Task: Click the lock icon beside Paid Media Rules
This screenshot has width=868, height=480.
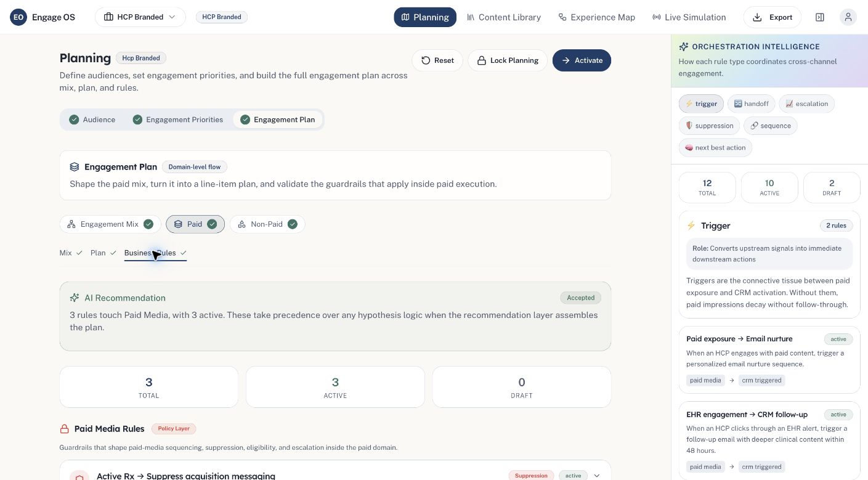Action: 64,429
